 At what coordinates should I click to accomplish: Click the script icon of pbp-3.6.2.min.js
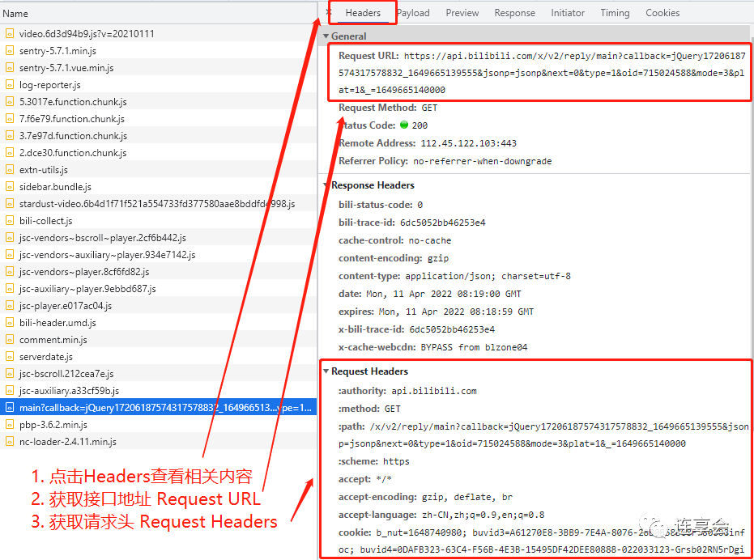(9, 424)
